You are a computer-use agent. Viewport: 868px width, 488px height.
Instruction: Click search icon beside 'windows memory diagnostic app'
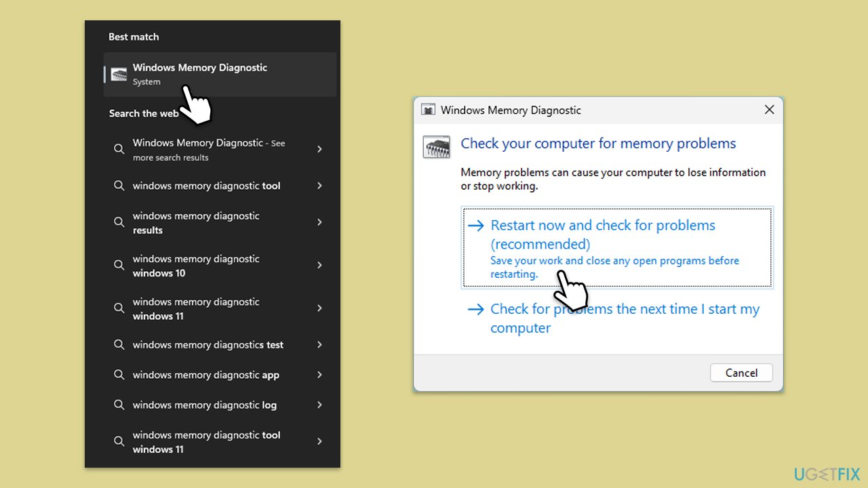pos(119,375)
